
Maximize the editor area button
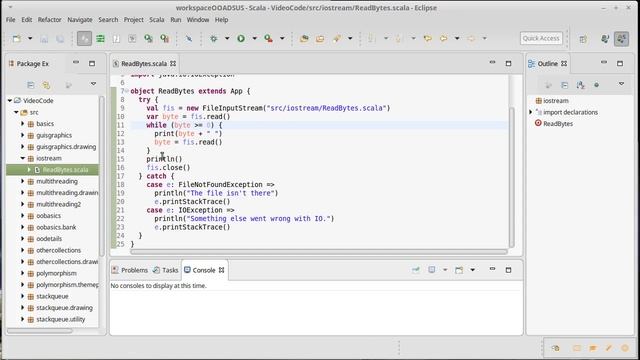pos(508,63)
